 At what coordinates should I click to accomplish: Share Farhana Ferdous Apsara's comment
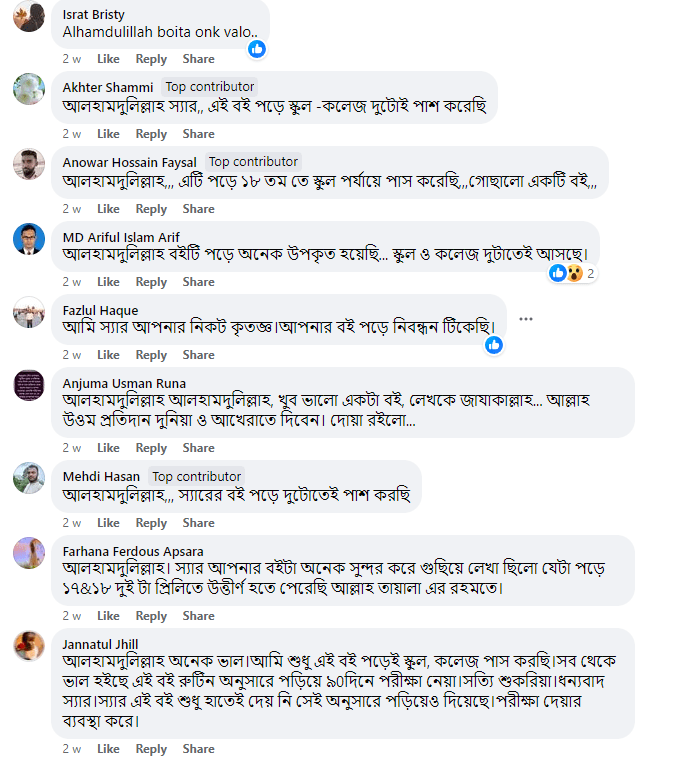coord(198,616)
